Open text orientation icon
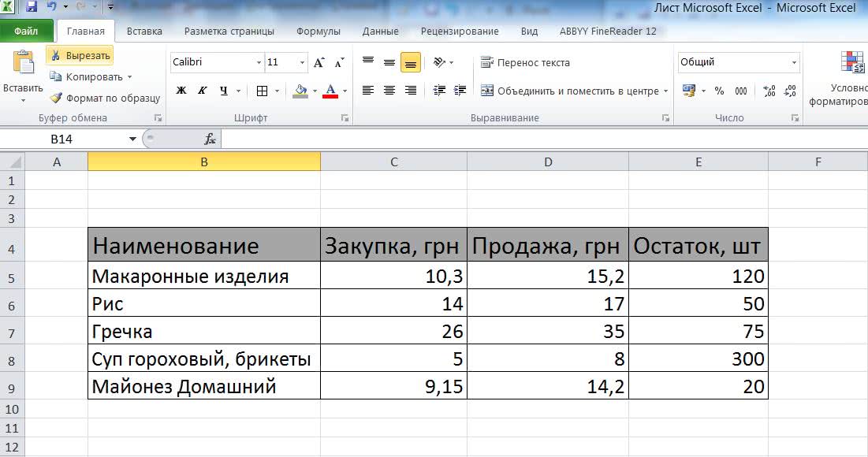 pos(440,62)
